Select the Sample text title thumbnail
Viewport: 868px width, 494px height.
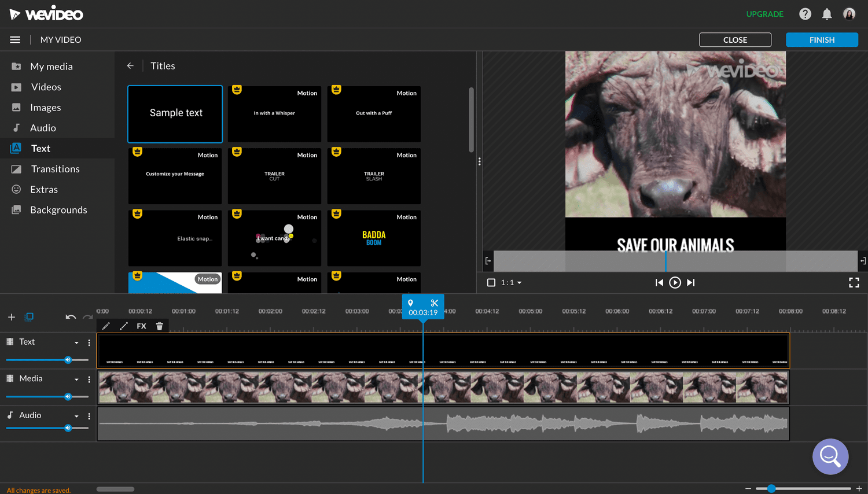coord(175,113)
